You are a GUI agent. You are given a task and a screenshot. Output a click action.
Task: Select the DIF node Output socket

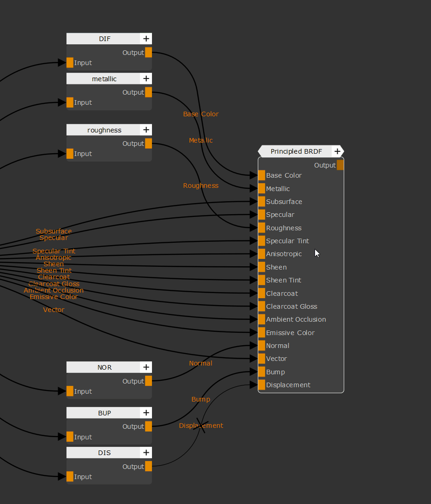click(x=148, y=53)
